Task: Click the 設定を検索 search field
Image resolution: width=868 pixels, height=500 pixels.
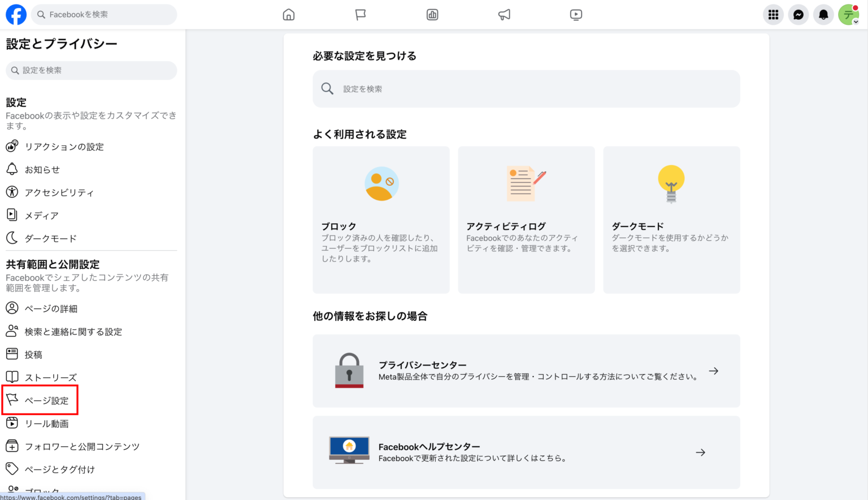Action: pyautogui.click(x=526, y=89)
